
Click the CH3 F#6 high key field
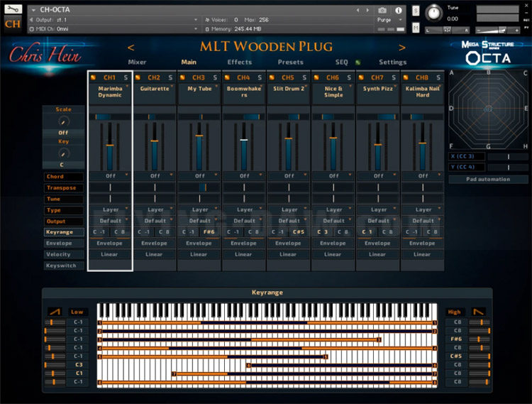click(209, 232)
